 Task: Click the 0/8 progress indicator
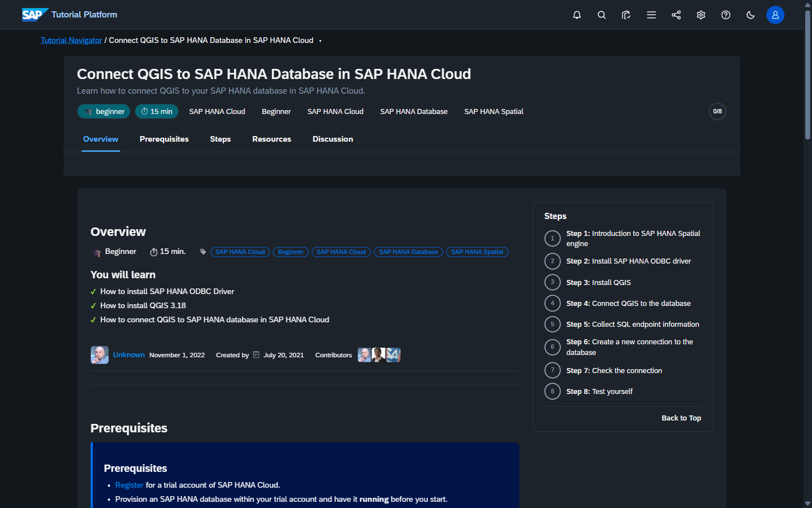click(x=717, y=111)
